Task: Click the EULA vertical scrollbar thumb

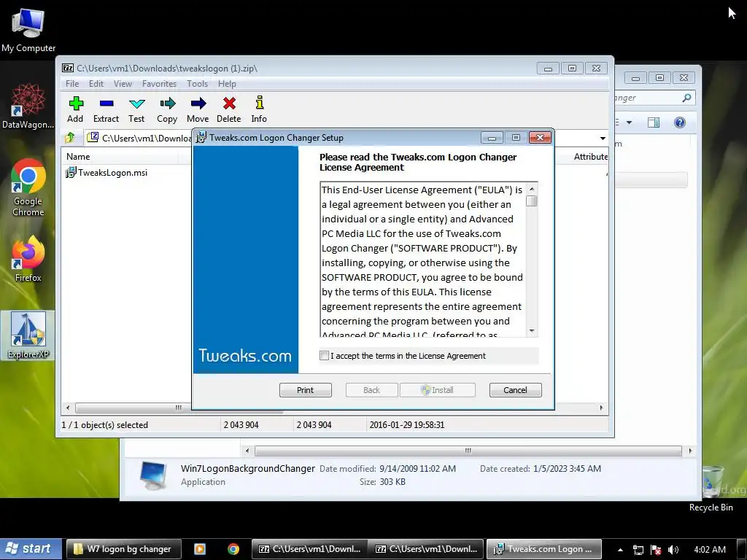Action: click(532, 201)
